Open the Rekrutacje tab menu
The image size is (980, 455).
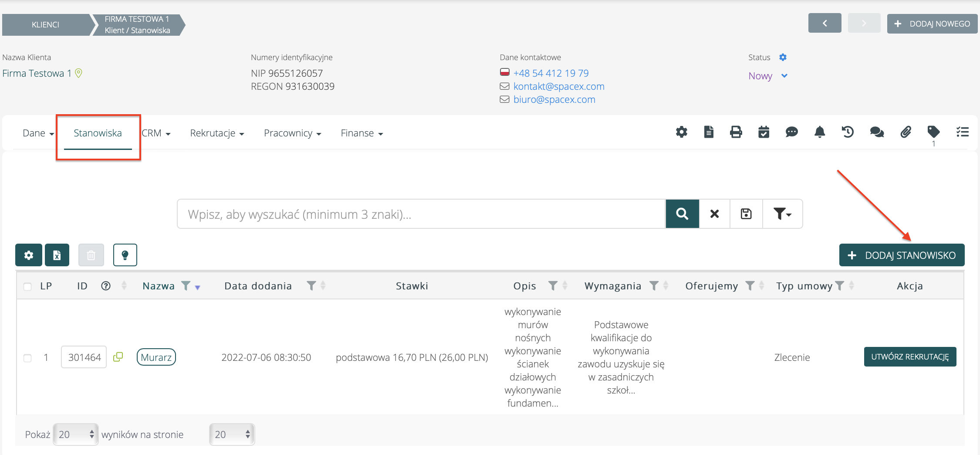[x=216, y=133]
